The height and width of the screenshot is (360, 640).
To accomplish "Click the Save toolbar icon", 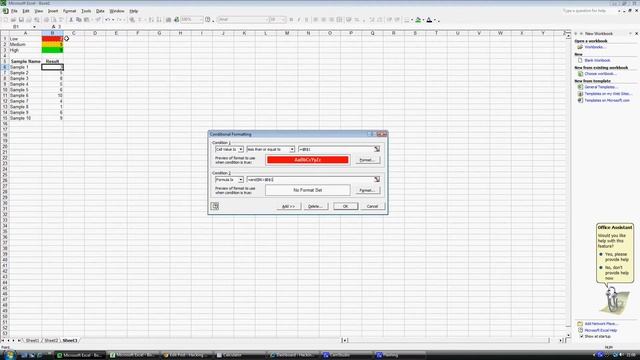I will (x=21, y=20).
